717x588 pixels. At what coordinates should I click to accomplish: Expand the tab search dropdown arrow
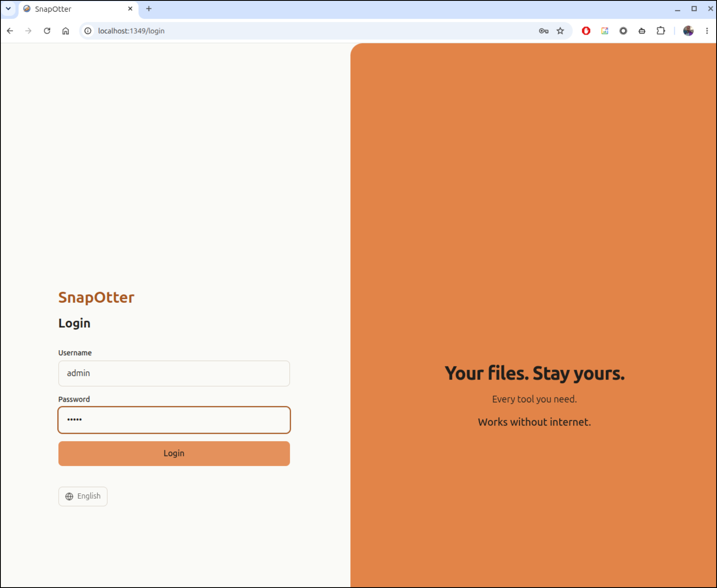pos(8,9)
